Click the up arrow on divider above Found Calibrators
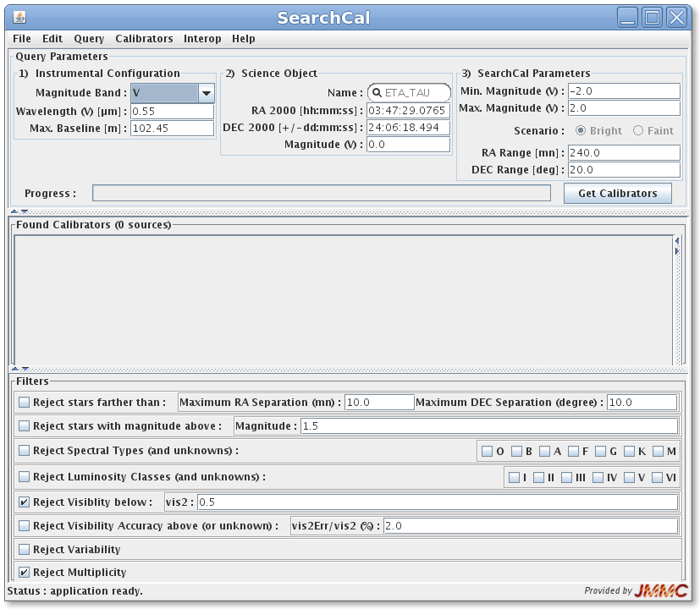700x609 pixels. 14,211
